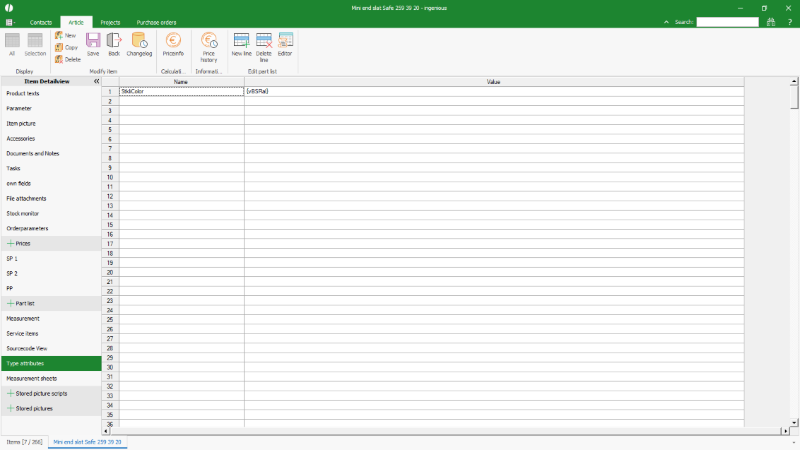Open the application menu icon
This screenshot has height=450, width=800.
tap(10, 22)
